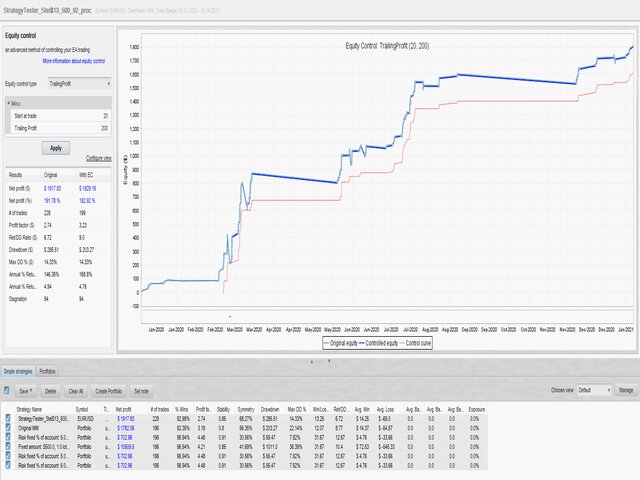Sort by Strategy Name column header
The height and width of the screenshot is (480, 640).
point(29,409)
